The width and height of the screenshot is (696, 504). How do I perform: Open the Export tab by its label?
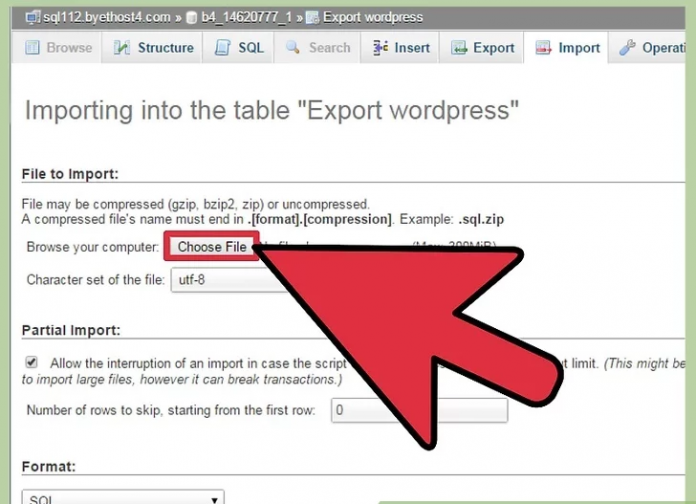(493, 47)
